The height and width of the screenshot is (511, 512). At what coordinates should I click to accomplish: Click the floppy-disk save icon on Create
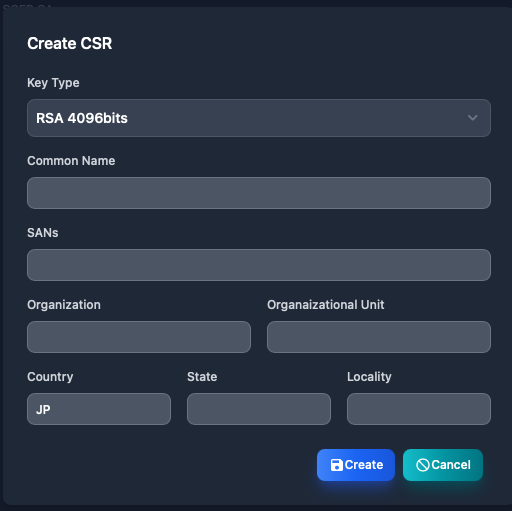337,465
